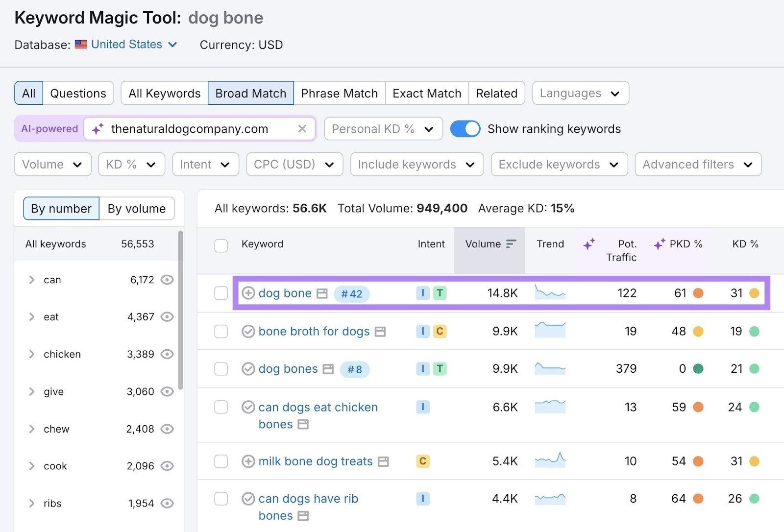
Task: Click the "By volume" button
Action: coord(137,208)
